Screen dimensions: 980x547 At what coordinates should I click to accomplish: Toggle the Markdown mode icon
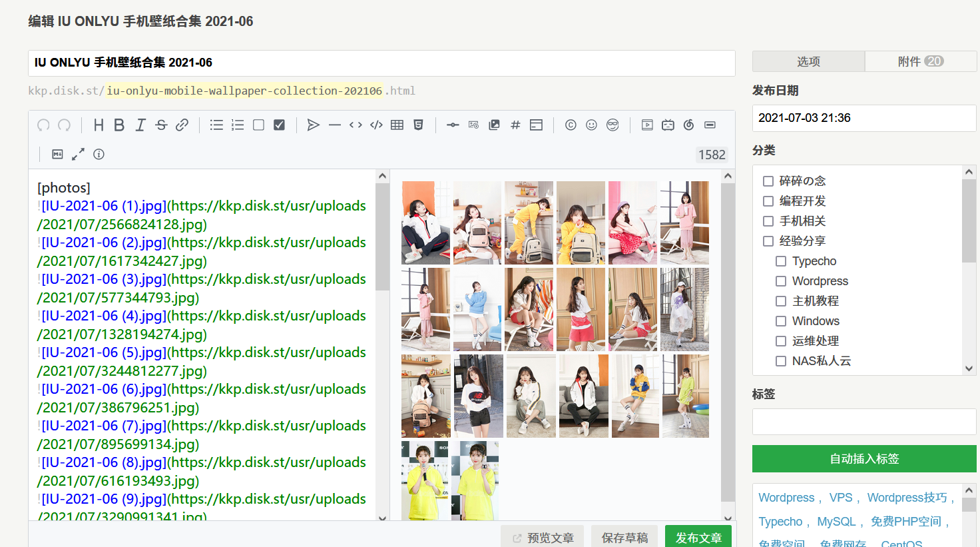(x=57, y=154)
